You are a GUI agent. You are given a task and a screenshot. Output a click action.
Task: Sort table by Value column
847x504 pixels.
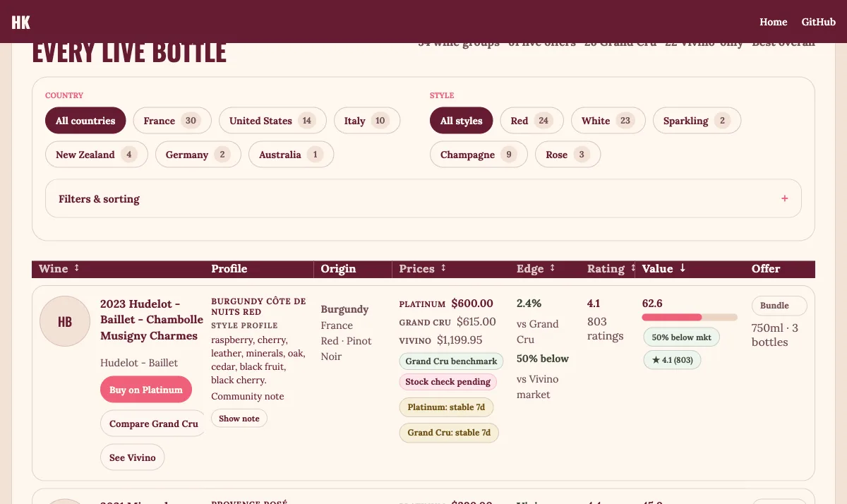click(664, 268)
